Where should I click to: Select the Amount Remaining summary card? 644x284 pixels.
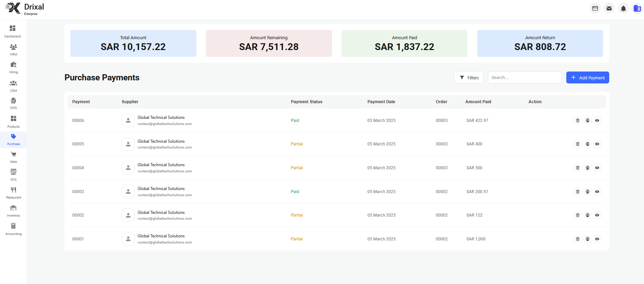coord(269,43)
